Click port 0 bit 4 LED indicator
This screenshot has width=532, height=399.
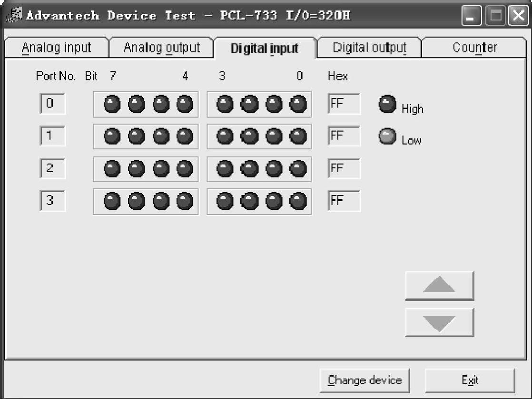185,104
